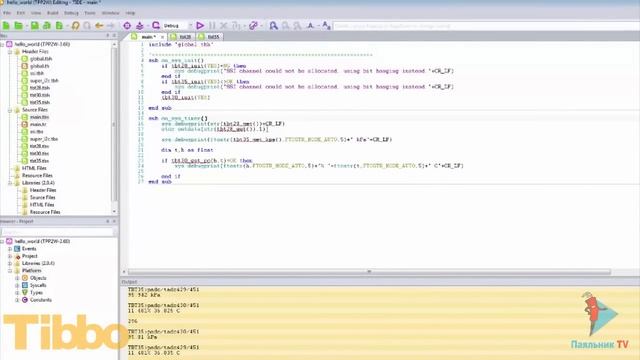640x360 pixels.
Task: Click the increase font size A icon
Action: click(x=326, y=26)
